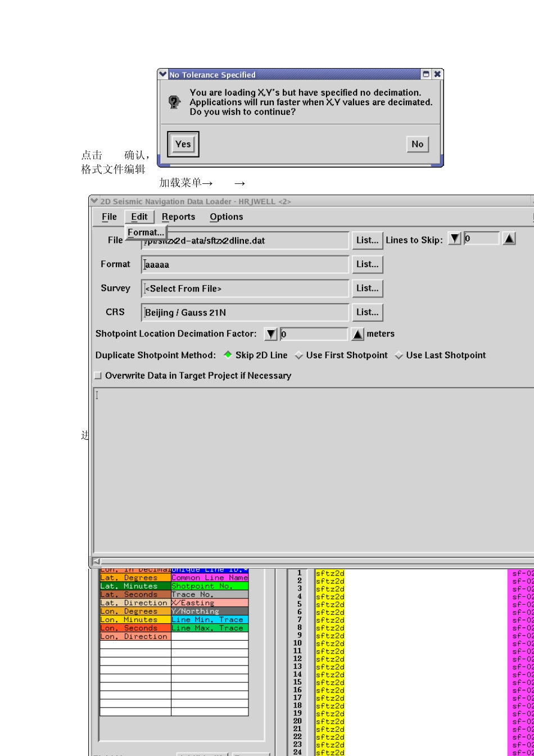Click Yes to continue loading X,Y's
534x756 pixels.
tap(183, 144)
